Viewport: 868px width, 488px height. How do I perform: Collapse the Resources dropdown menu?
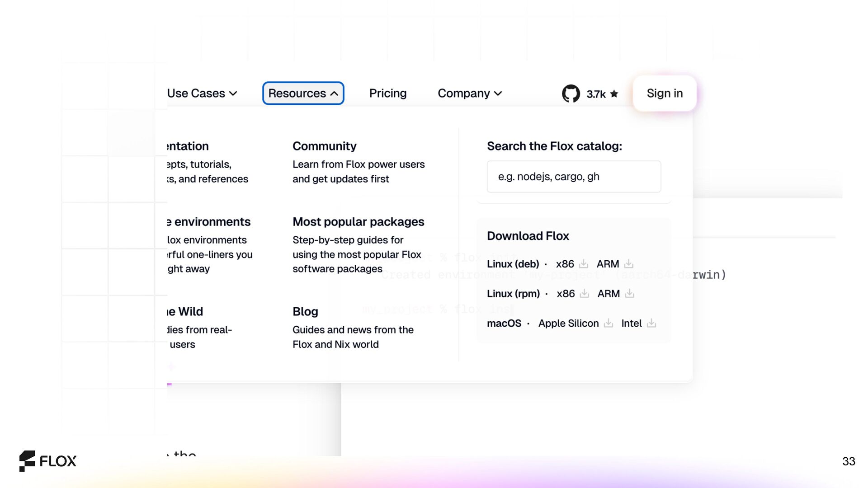tap(303, 93)
